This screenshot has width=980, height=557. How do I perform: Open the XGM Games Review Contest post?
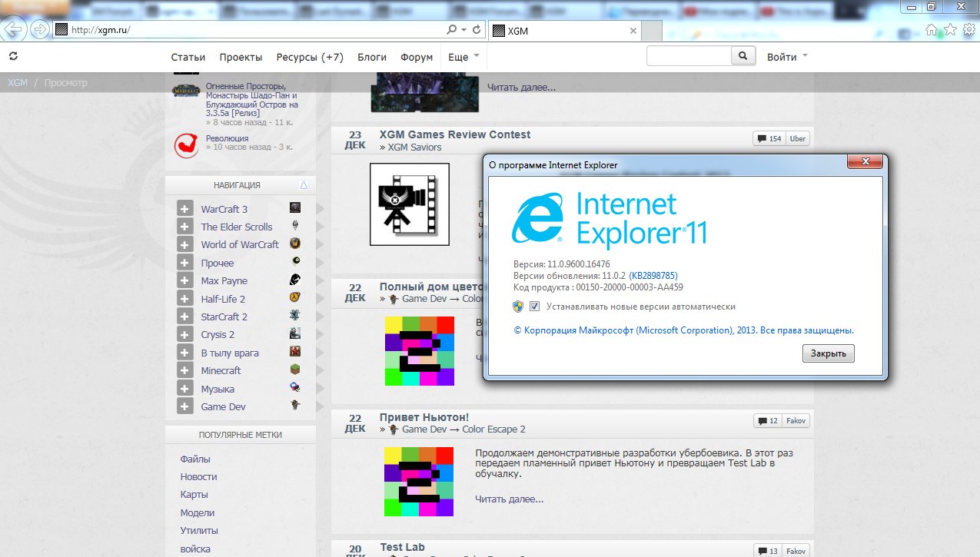pyautogui.click(x=455, y=134)
